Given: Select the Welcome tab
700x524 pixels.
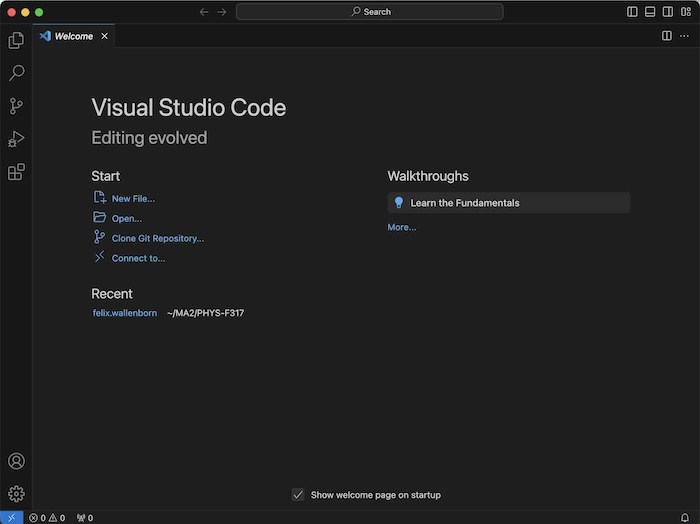Looking at the screenshot, I should click(74, 36).
